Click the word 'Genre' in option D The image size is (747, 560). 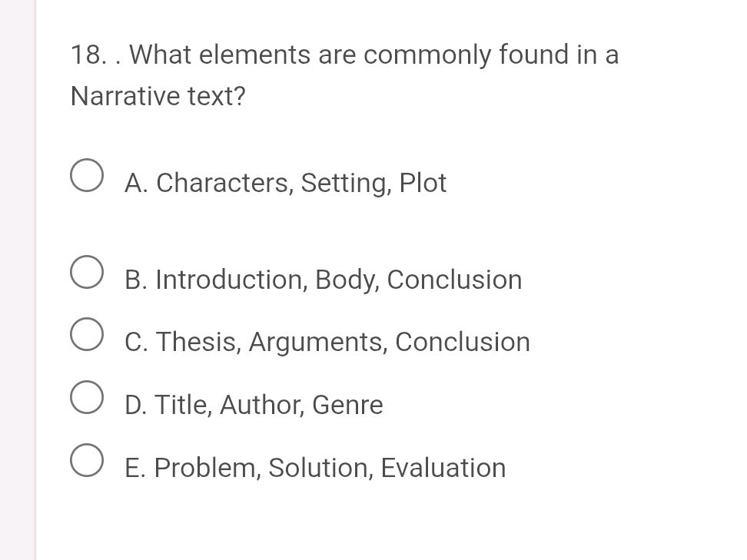coord(347,406)
